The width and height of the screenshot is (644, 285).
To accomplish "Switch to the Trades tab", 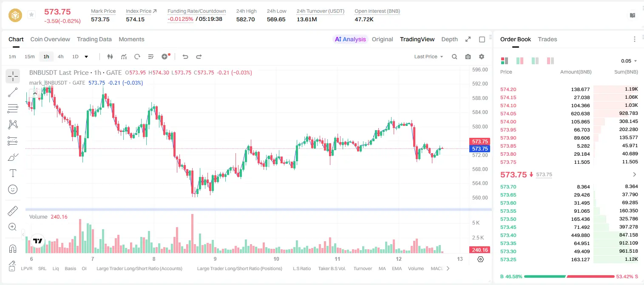I will [x=548, y=39].
